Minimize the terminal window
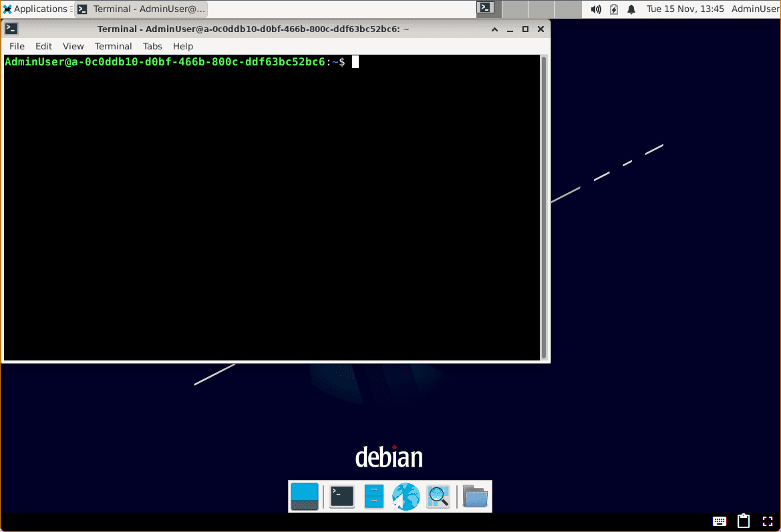The width and height of the screenshot is (781, 532). click(510, 29)
